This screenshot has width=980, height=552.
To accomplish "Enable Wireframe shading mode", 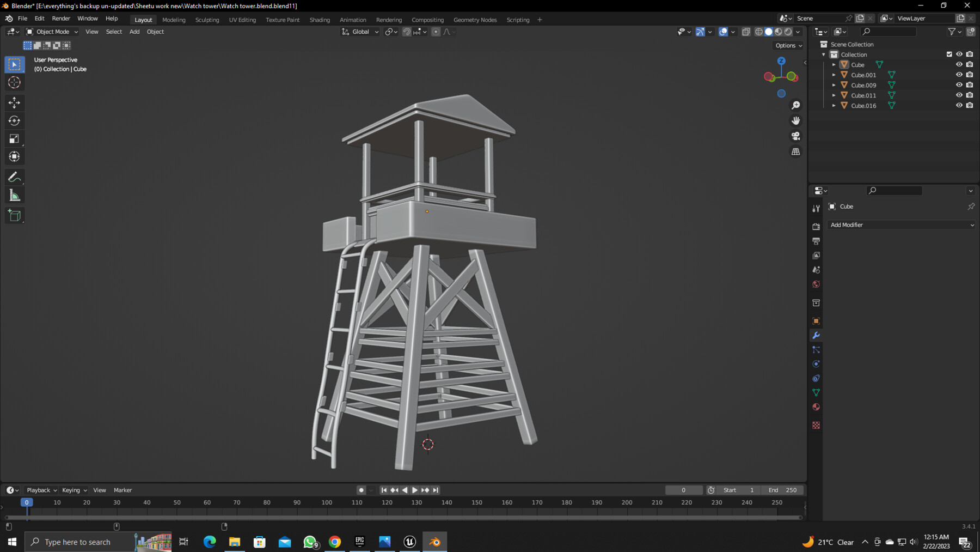I will (x=758, y=31).
